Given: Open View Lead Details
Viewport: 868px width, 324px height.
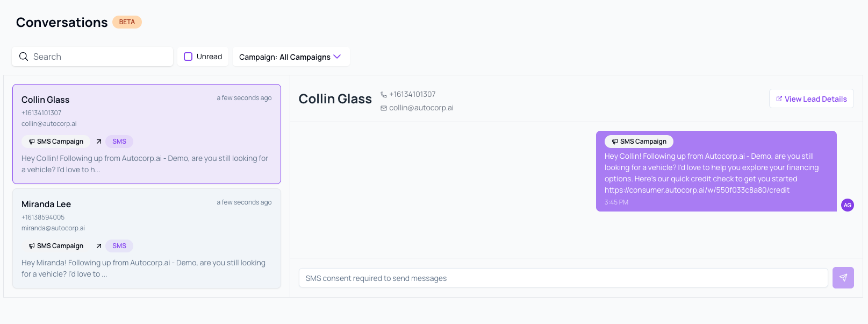Looking at the screenshot, I should click(x=811, y=99).
